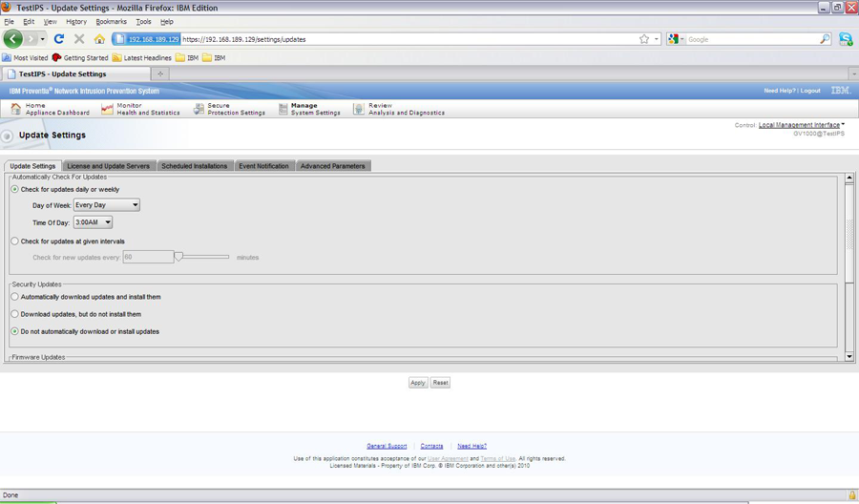Click the Update Settings page header icon
The width and height of the screenshot is (859, 504).
7,136
